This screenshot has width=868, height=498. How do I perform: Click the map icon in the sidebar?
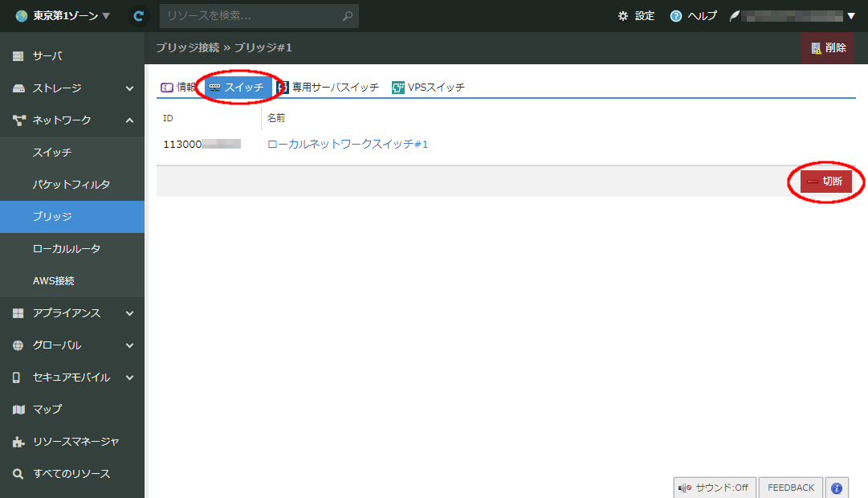[18, 410]
